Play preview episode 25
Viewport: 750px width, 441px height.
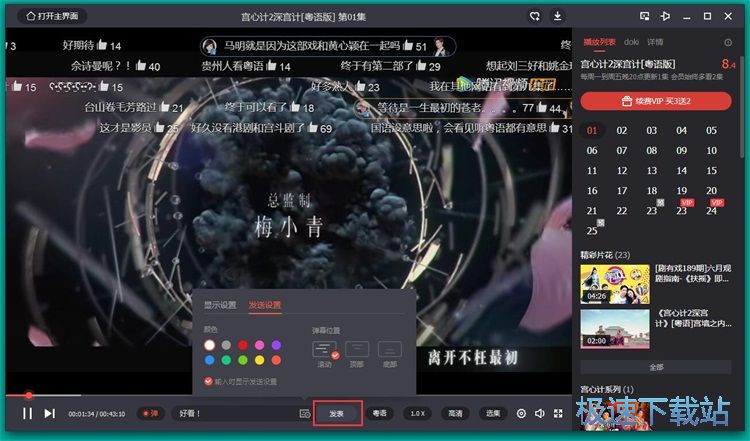coord(592,231)
